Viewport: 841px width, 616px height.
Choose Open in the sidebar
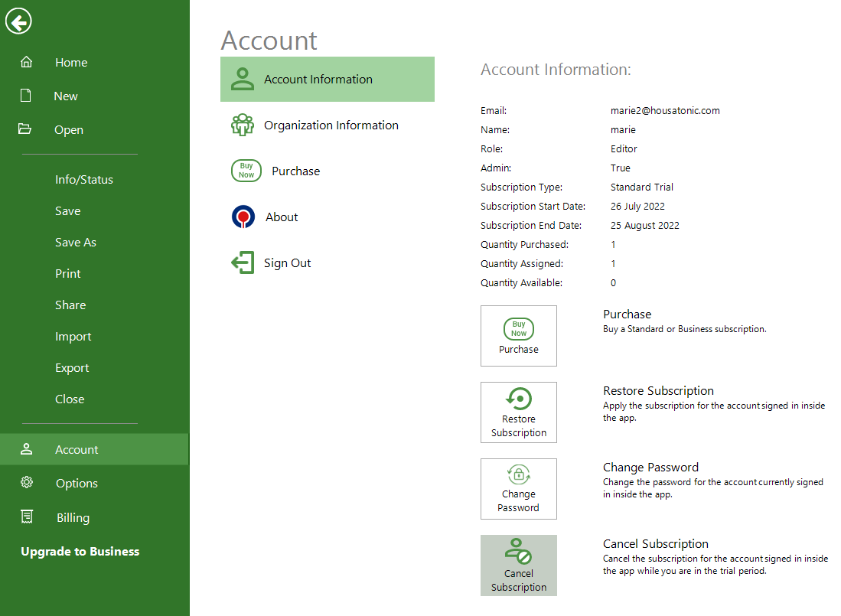click(69, 130)
